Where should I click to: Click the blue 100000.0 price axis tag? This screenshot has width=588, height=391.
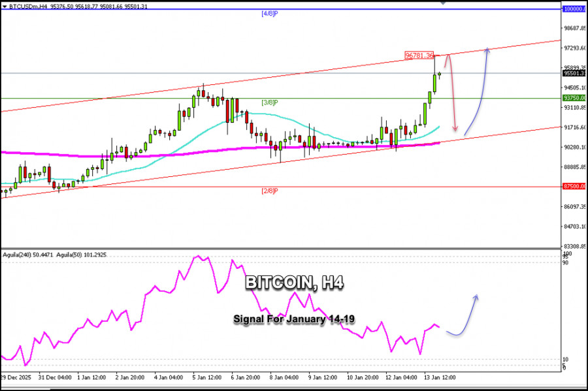click(x=574, y=8)
